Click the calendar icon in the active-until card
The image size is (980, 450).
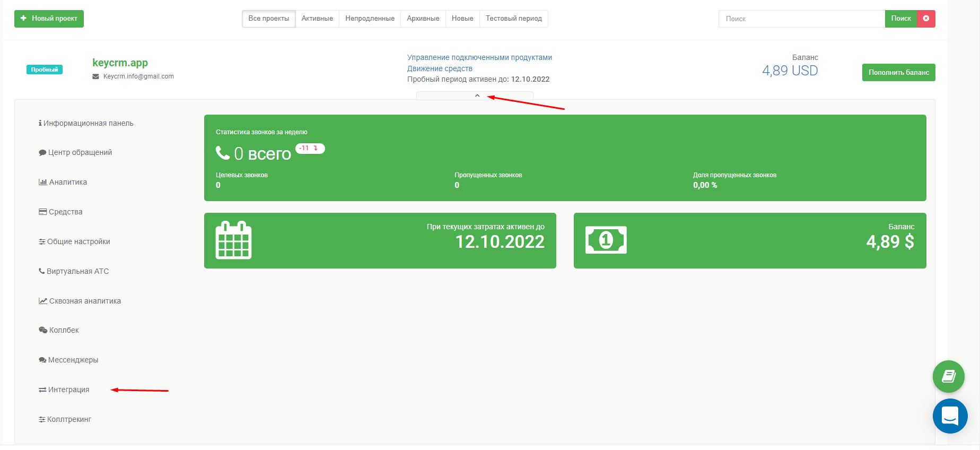pos(233,240)
